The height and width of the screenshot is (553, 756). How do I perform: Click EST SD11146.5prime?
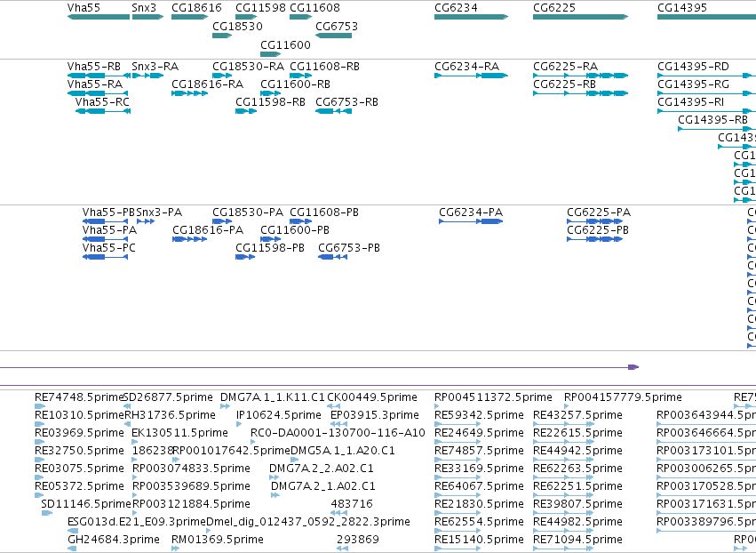(x=86, y=504)
